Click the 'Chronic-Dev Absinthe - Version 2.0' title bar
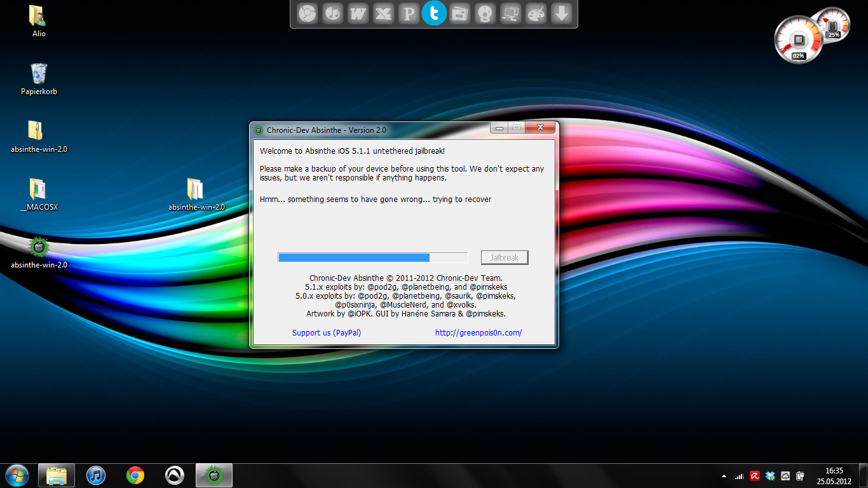 pos(326,130)
